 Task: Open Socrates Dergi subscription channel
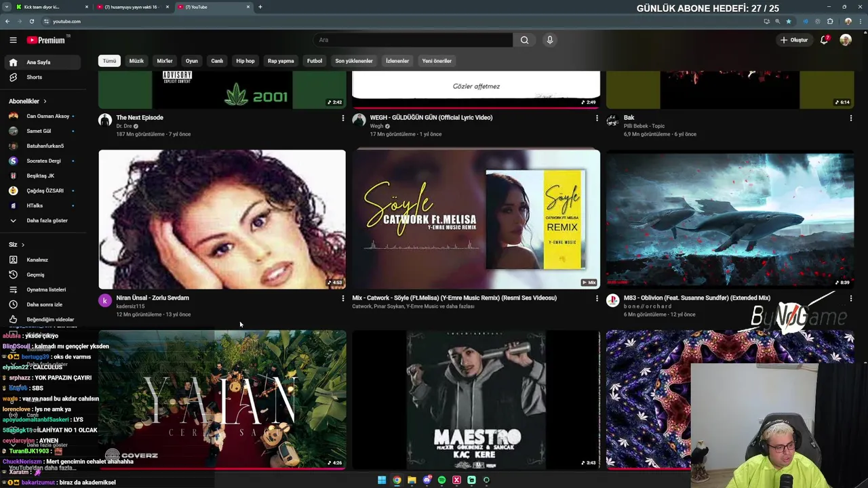coord(43,161)
